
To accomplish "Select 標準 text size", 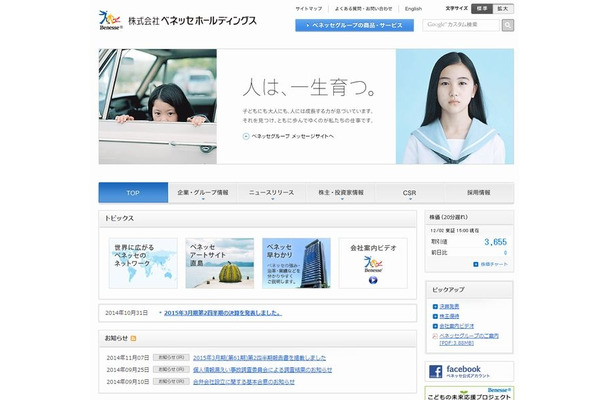I will point(482,9).
